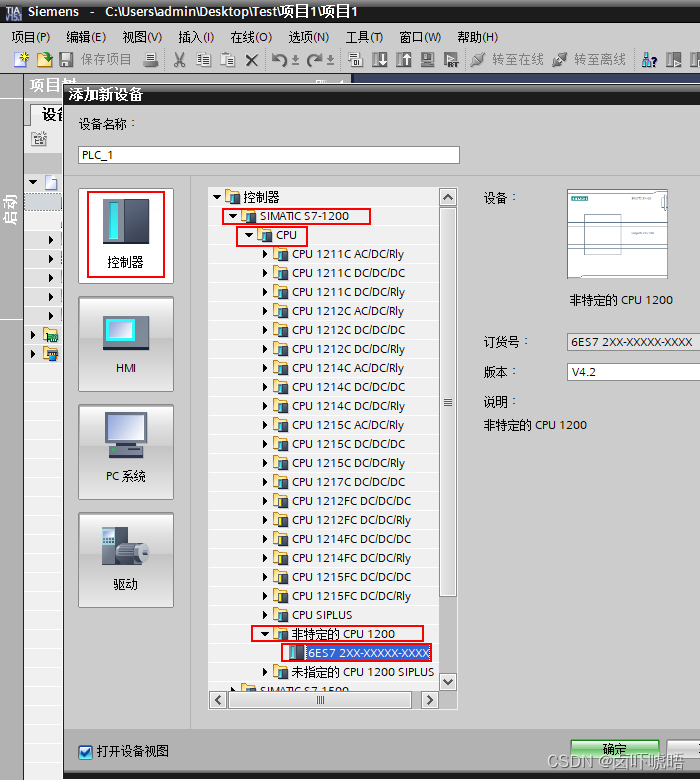Click the Upload from device icon
700x780 pixels.
(x=403, y=60)
